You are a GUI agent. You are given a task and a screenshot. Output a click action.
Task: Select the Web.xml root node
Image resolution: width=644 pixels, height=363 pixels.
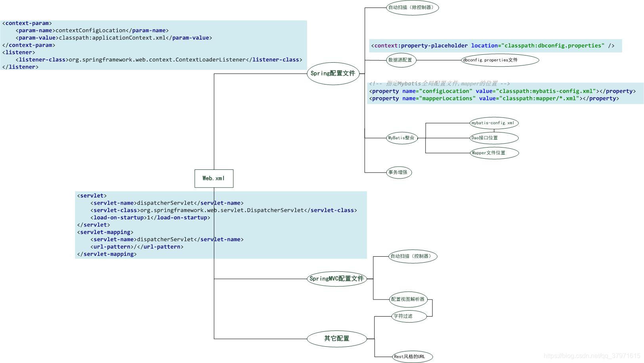coord(214,179)
